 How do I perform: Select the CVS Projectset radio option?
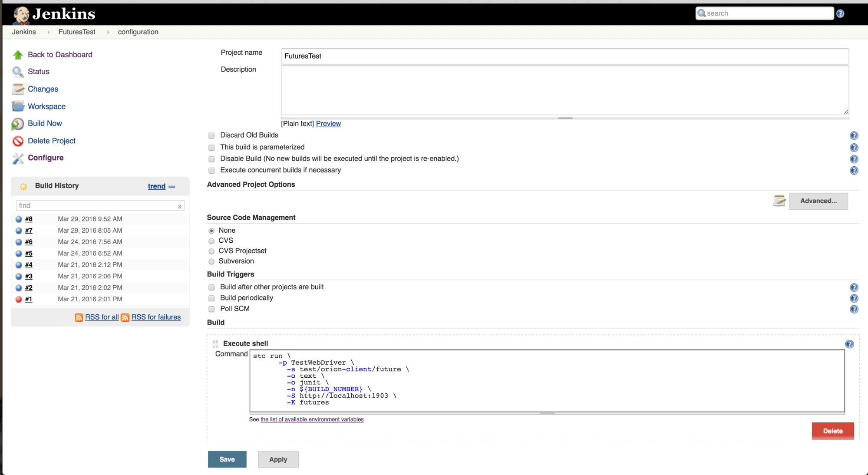211,251
